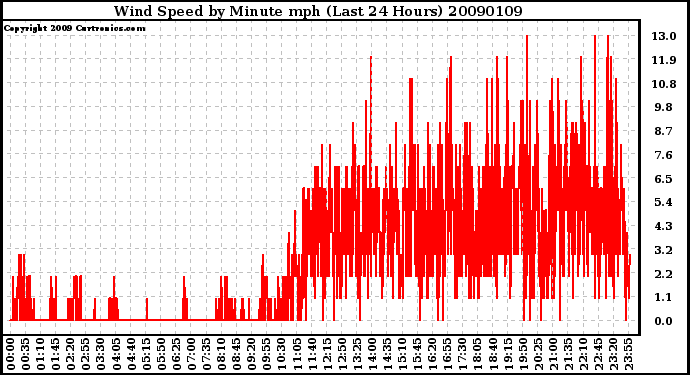
Task: Pick the 20:25 x-axis label
Action: (538, 354)
